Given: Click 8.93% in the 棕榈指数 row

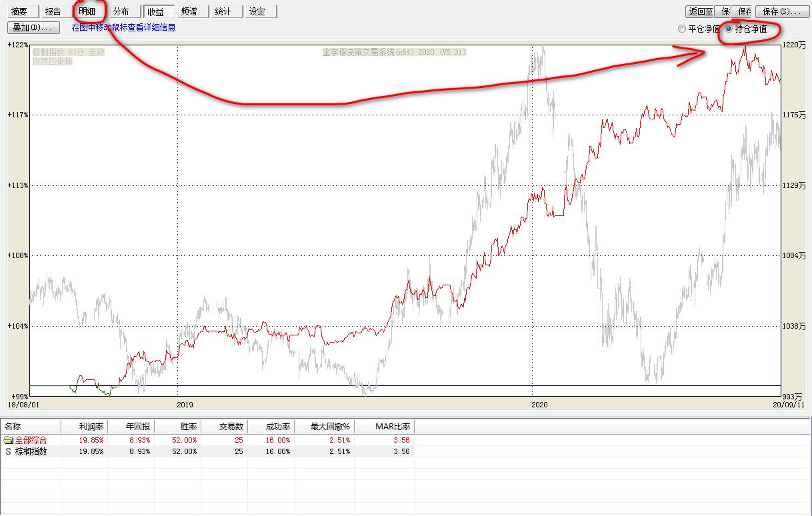Looking at the screenshot, I should (x=140, y=451).
